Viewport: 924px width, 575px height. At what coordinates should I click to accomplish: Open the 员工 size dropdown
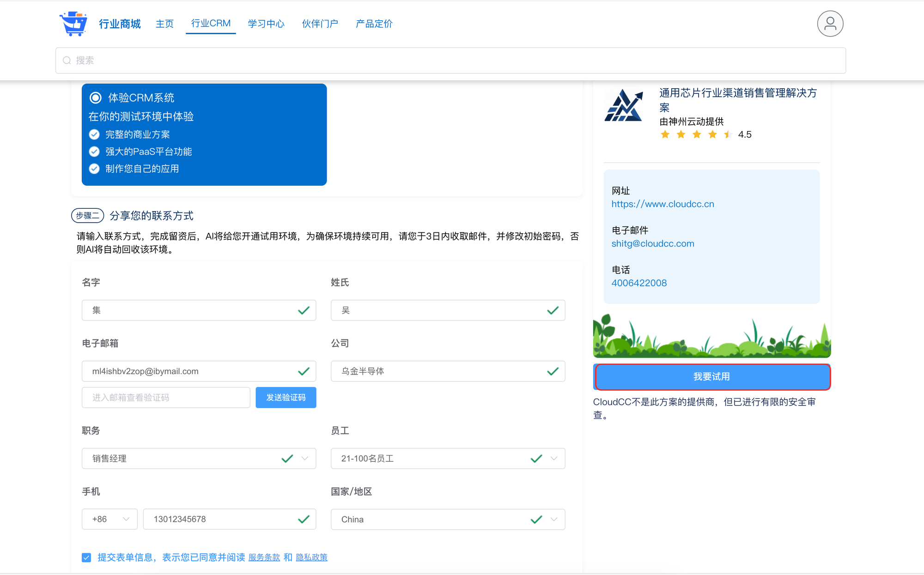click(x=553, y=459)
